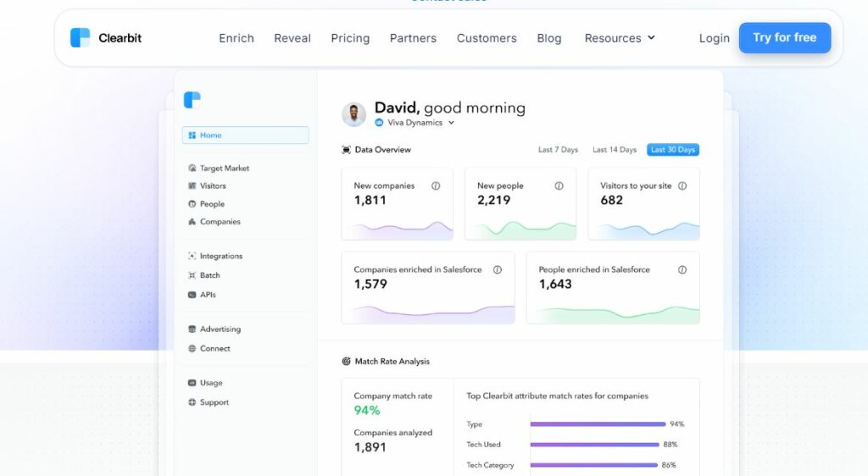Click the 682 visitors value
868x476 pixels.
coord(612,200)
